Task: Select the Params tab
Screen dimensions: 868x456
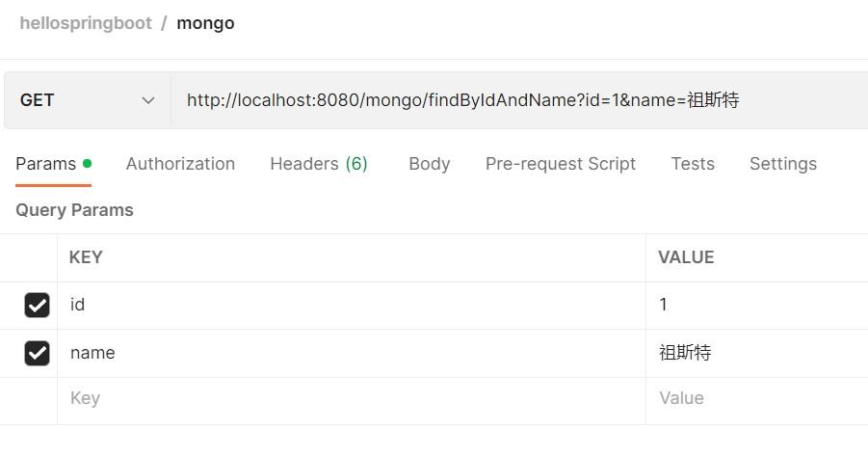Action: click(x=46, y=164)
